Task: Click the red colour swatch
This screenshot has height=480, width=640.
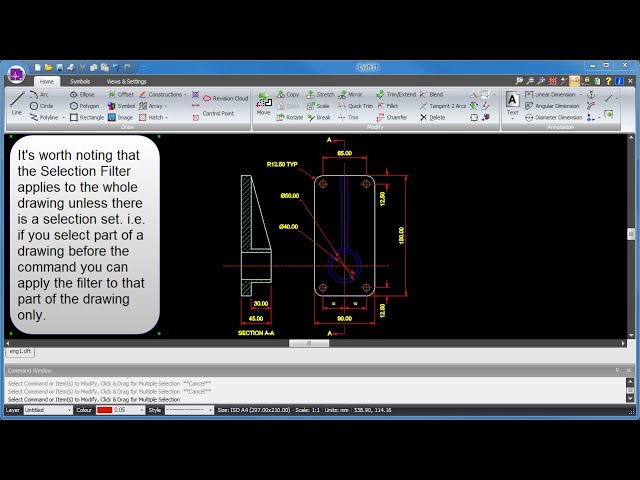Action: click(x=104, y=410)
